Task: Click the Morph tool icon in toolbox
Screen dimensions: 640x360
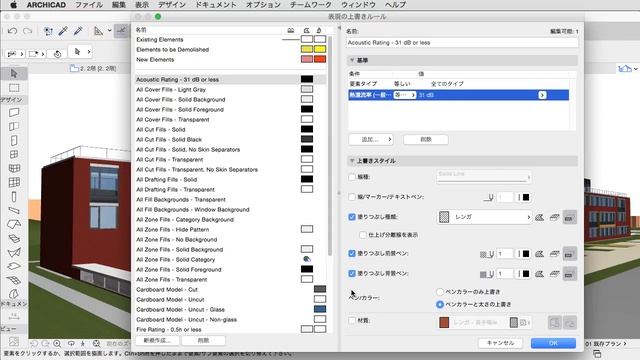Action: pyautogui.click(x=14, y=294)
